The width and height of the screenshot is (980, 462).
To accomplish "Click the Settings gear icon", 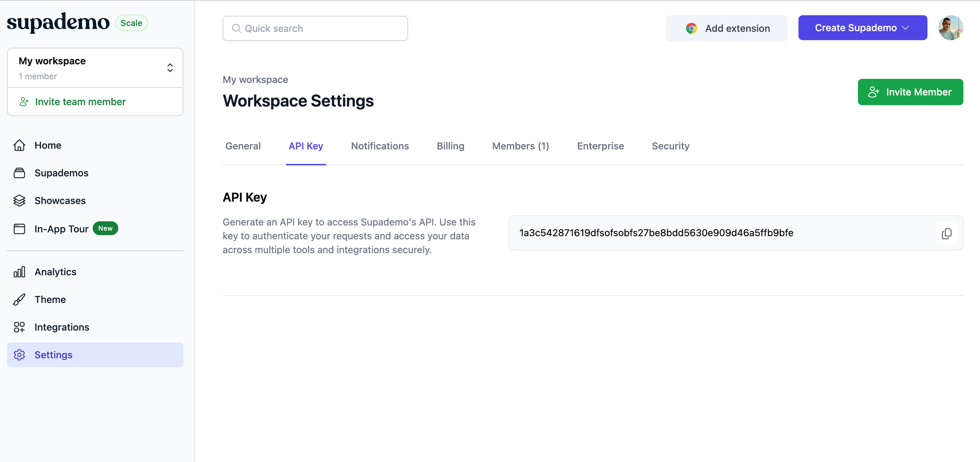I will [x=19, y=355].
